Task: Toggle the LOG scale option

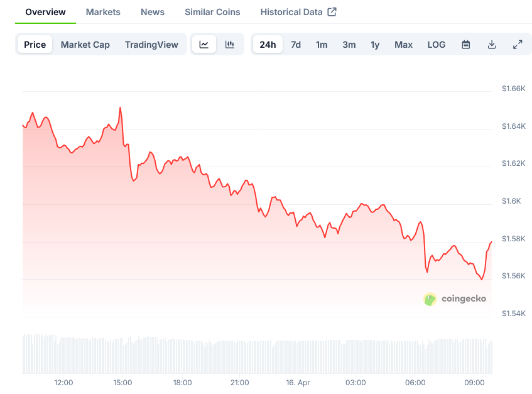Action: tap(437, 45)
